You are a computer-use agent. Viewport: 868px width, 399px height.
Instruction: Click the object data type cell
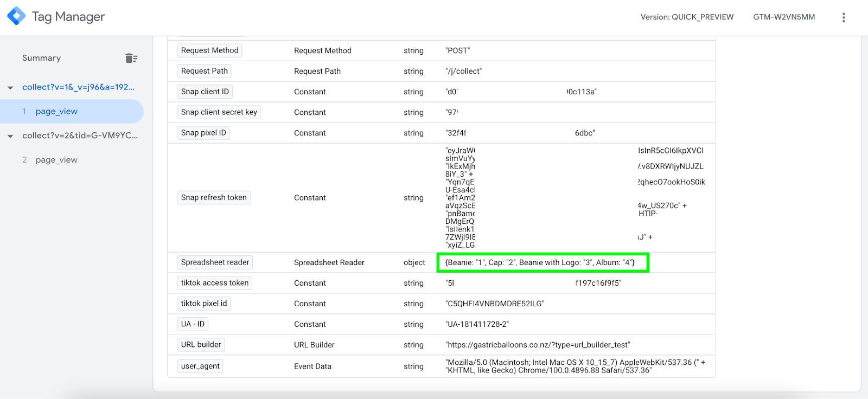point(414,262)
